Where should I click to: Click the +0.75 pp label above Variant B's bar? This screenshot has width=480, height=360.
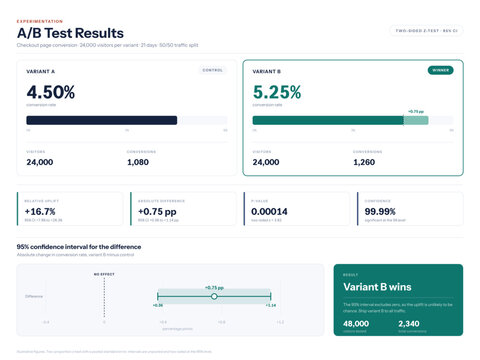pos(416,111)
